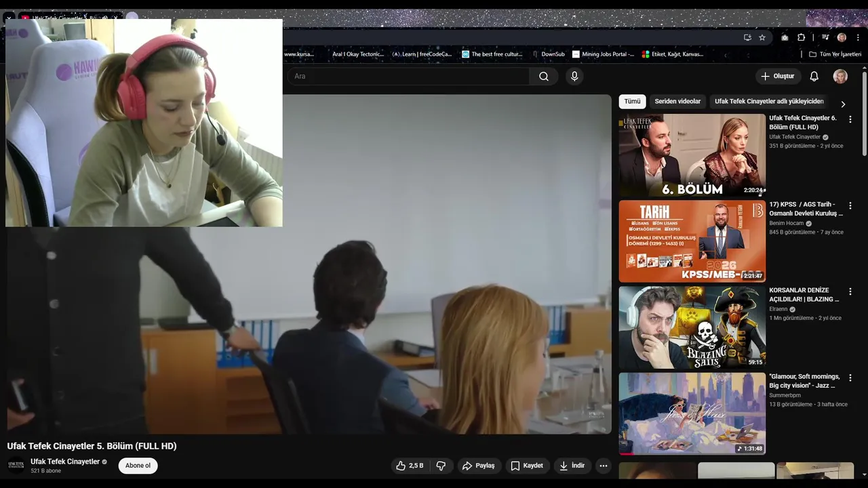
Task: Click the main video player area
Action: point(309,264)
